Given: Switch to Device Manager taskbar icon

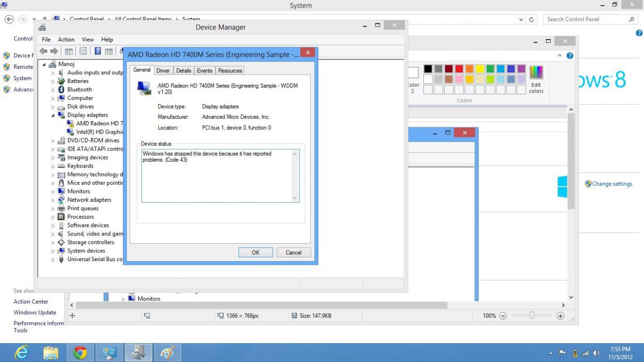Looking at the screenshot, I should (139, 353).
